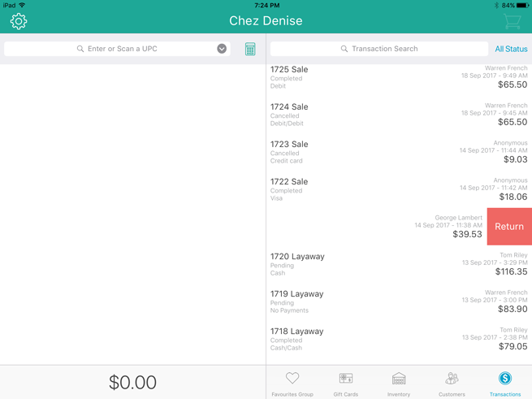Select the 1724 Sale cancelled transaction
This screenshot has height=399, width=532.
(399, 115)
